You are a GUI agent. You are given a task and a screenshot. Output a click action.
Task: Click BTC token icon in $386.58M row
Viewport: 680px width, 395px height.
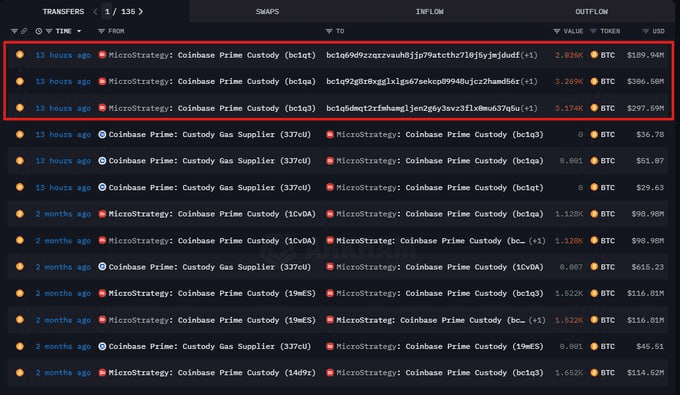(594, 82)
